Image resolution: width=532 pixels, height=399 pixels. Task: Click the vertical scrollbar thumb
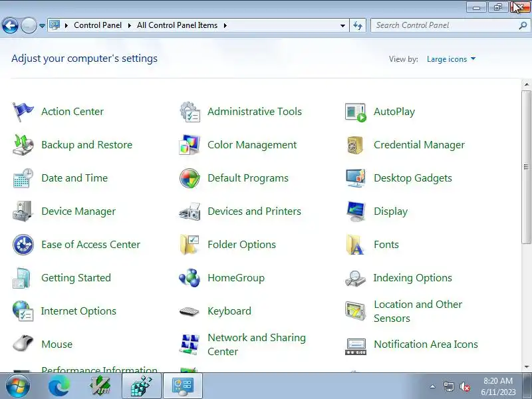(x=526, y=167)
